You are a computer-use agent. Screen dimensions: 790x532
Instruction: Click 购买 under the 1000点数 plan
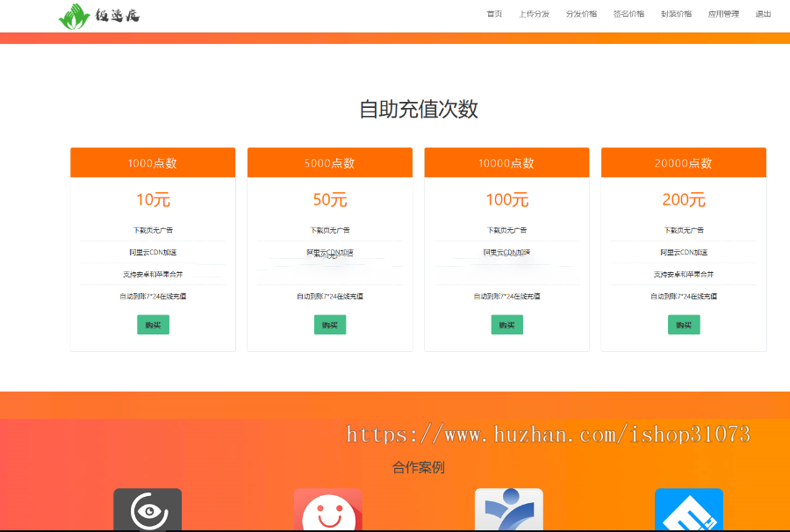(x=153, y=324)
